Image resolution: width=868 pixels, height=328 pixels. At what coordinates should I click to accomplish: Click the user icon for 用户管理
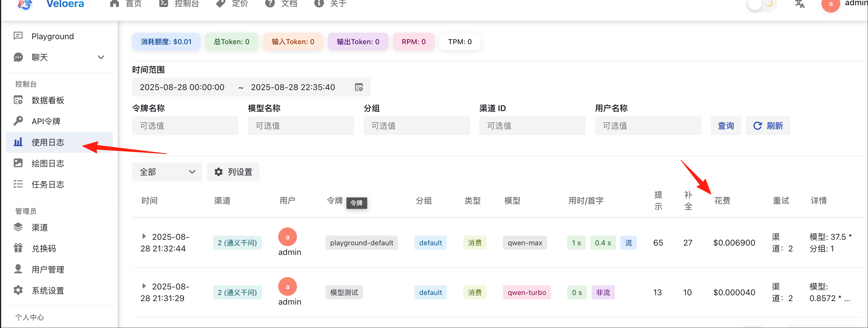tap(18, 269)
